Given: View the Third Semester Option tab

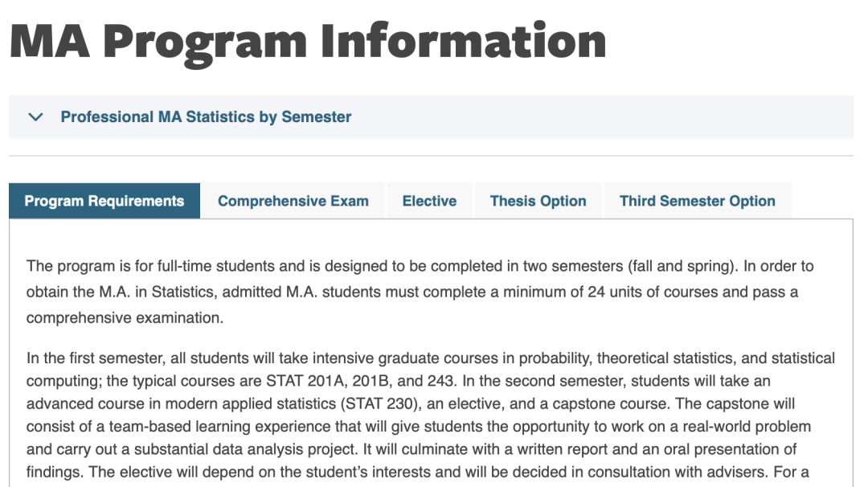Looking at the screenshot, I should [x=697, y=201].
